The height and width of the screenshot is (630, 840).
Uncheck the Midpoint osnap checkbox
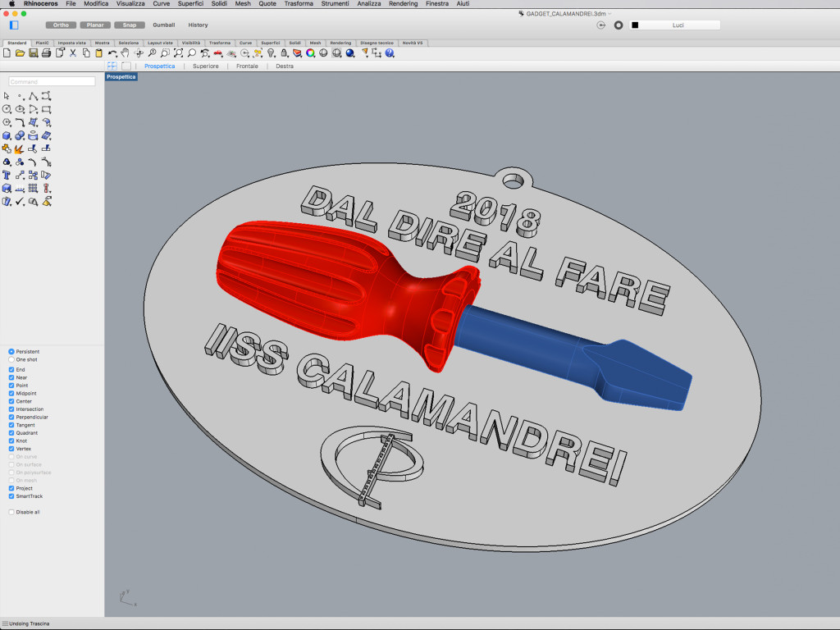[11, 393]
